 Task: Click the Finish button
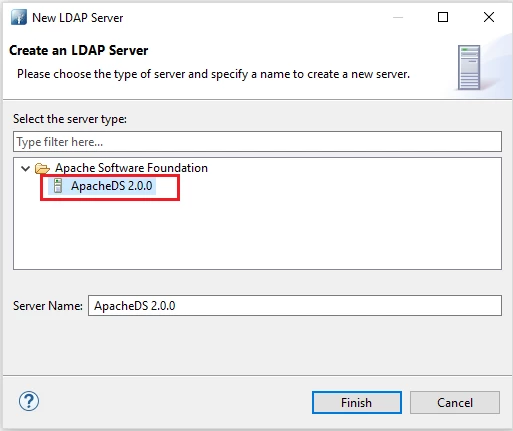(x=357, y=402)
